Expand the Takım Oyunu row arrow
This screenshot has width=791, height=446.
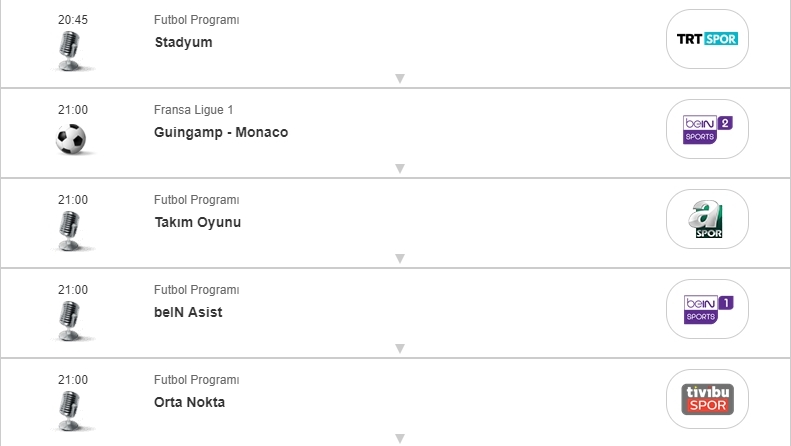[x=399, y=259]
